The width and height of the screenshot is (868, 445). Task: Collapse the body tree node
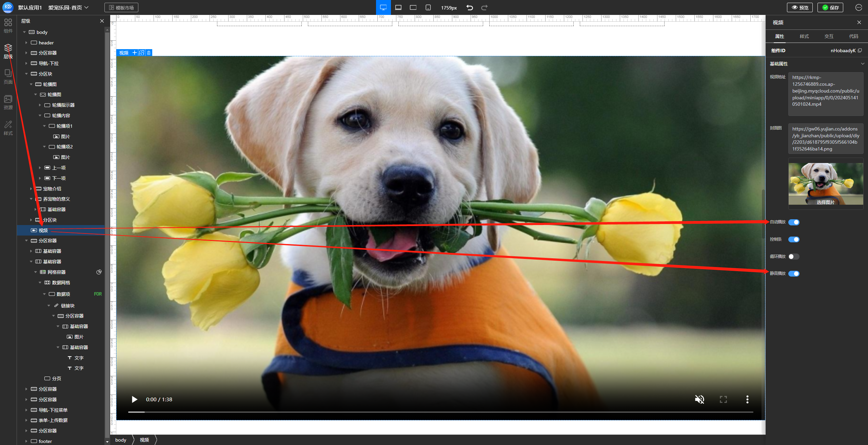click(24, 32)
